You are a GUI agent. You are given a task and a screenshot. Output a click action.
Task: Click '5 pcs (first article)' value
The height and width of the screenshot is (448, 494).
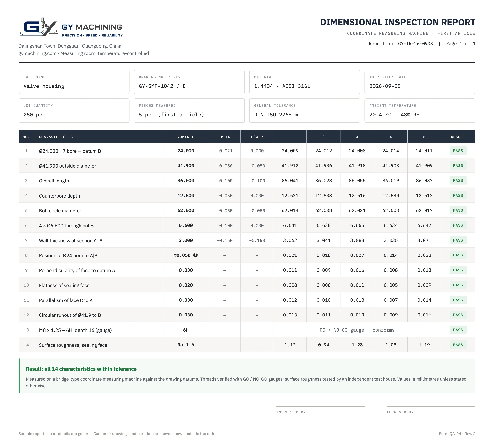tap(171, 115)
